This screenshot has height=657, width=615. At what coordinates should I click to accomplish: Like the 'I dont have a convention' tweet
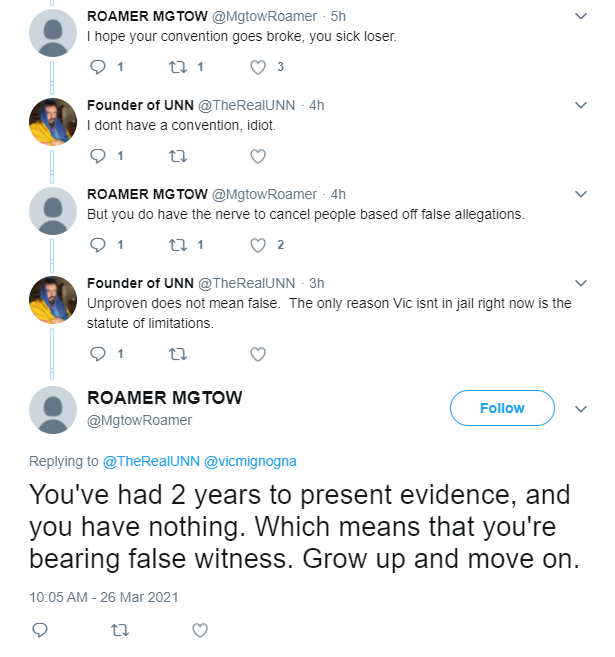[x=258, y=156]
